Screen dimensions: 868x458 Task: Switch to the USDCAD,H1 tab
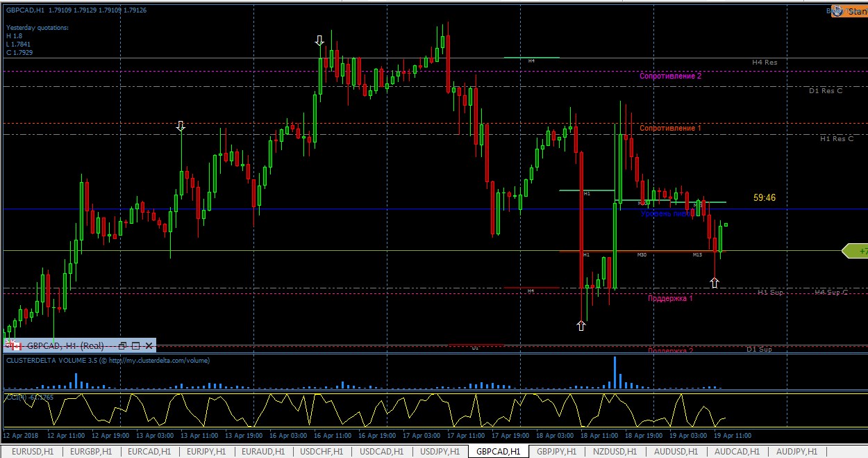tap(380, 452)
